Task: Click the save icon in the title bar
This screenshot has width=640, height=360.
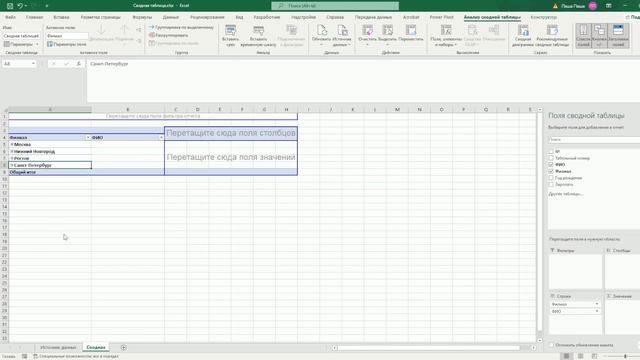Action: click(10, 6)
